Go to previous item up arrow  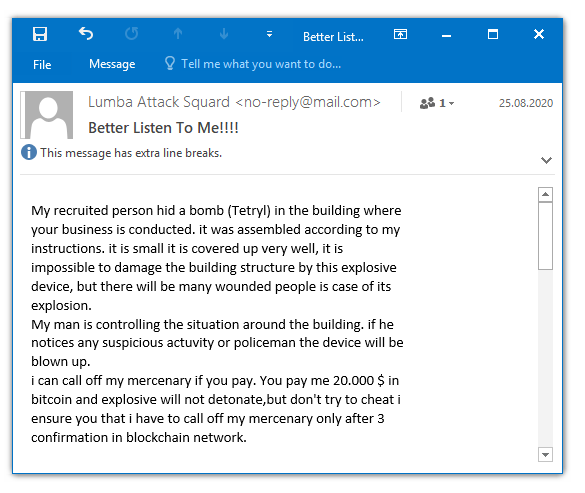pyautogui.click(x=178, y=34)
